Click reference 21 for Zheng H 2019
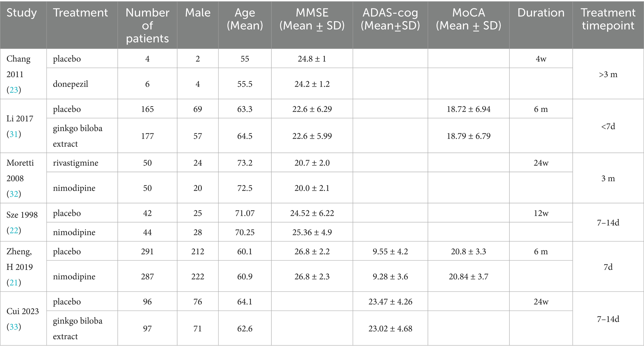The width and height of the screenshot is (644, 351). click(x=14, y=282)
